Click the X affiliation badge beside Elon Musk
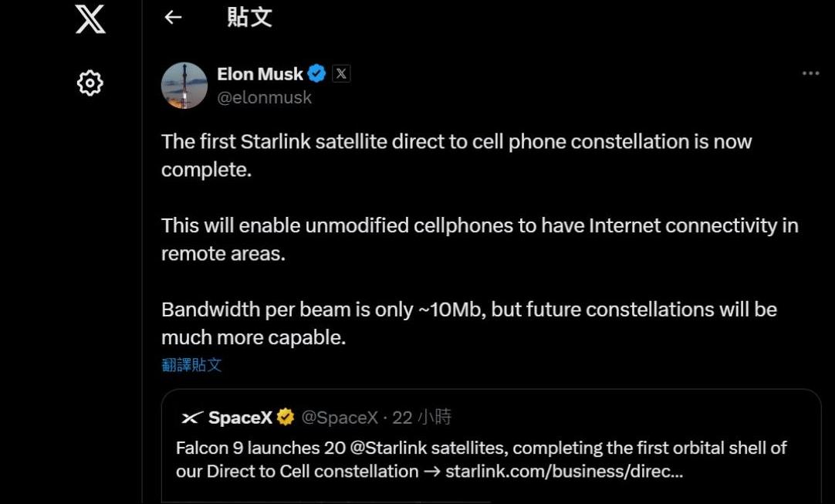835x504 pixels. (x=341, y=74)
